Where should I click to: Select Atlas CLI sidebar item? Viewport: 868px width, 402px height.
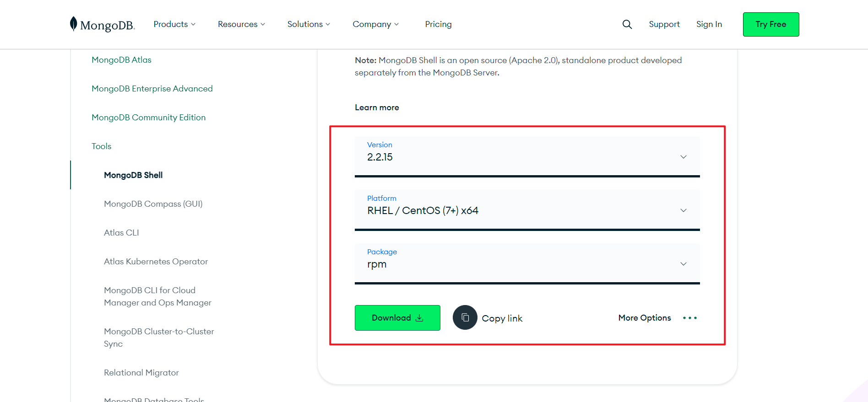point(121,233)
